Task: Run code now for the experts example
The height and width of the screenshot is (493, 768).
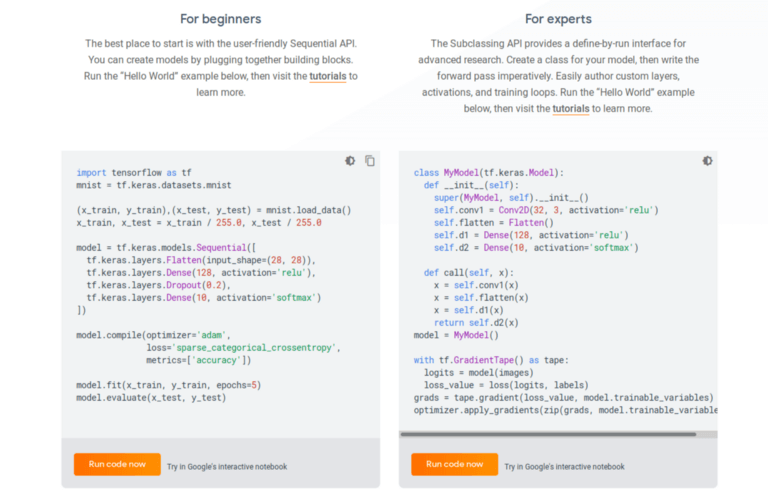Action: [x=455, y=464]
